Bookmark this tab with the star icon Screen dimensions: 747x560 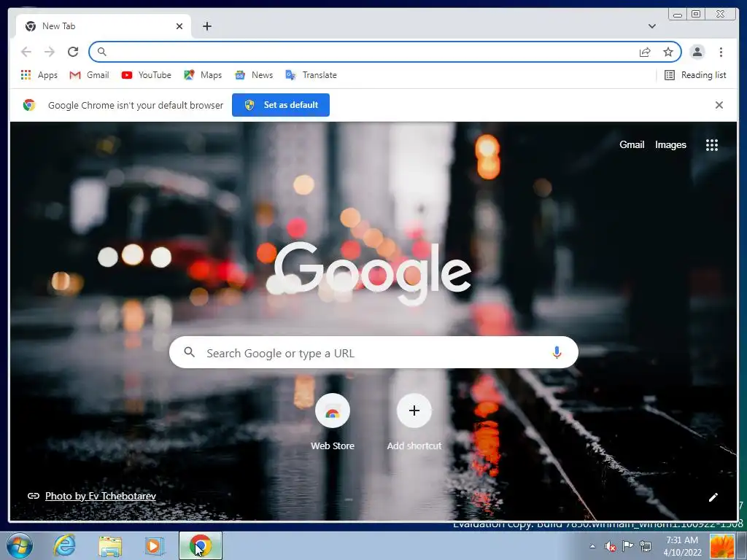pos(668,52)
